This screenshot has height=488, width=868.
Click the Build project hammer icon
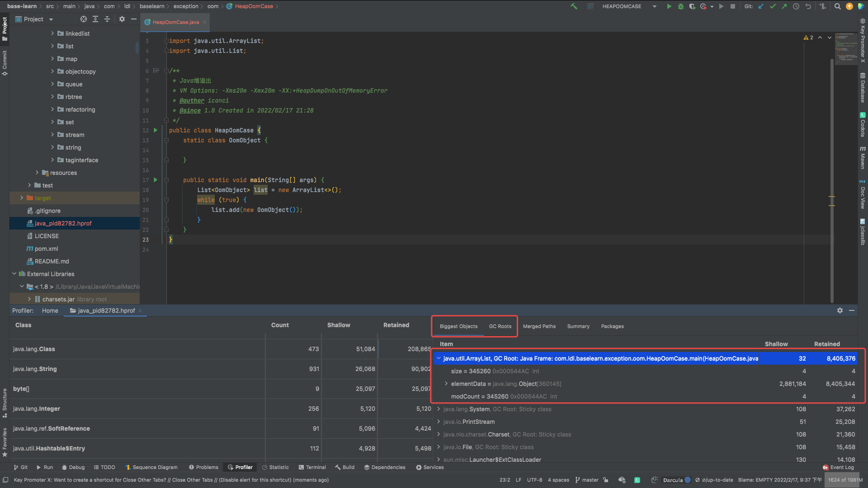pos(574,6)
